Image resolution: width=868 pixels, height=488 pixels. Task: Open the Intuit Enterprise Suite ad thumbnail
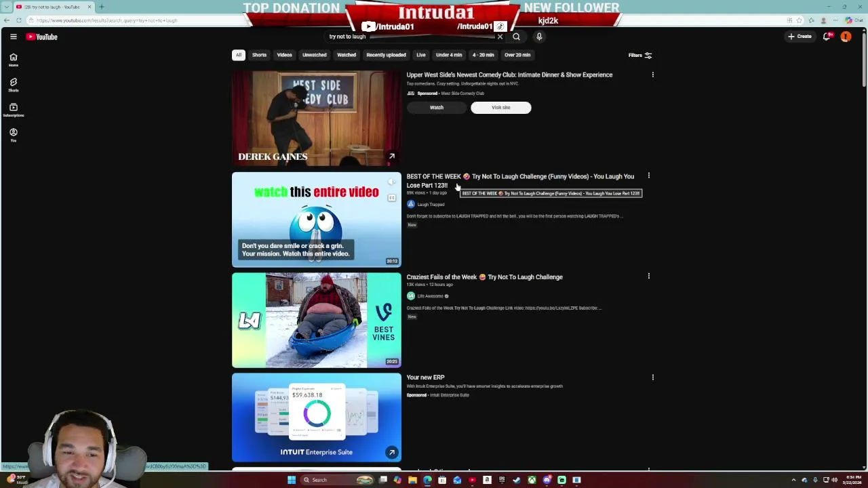point(317,418)
